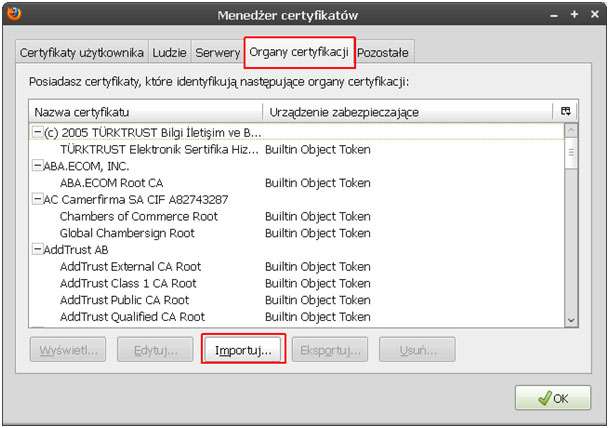Viewport: 609px width, 428px height.
Task: Sort by Urządzenie zabezpieczające column header
Action: pos(407,112)
